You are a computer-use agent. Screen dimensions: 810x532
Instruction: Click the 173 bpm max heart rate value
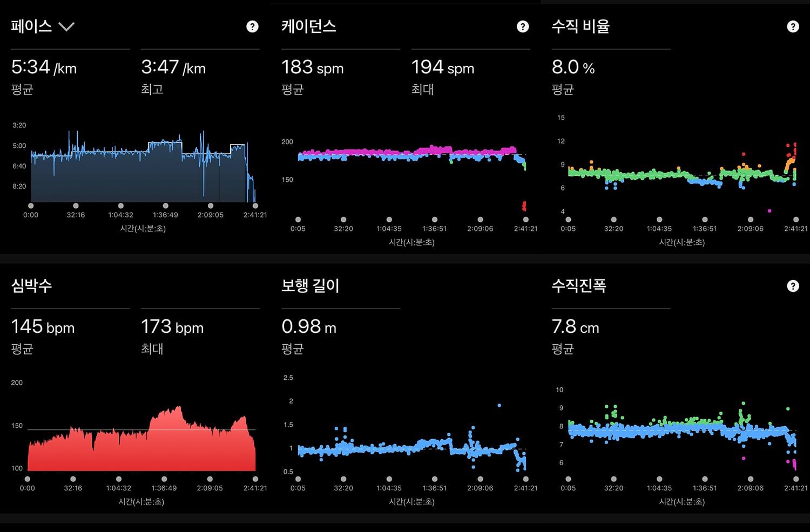click(172, 327)
